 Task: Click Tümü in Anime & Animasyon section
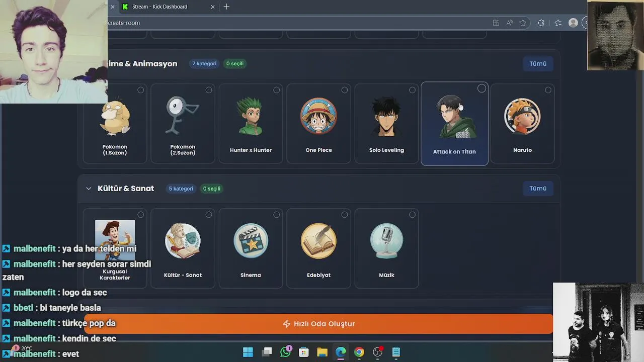click(538, 64)
